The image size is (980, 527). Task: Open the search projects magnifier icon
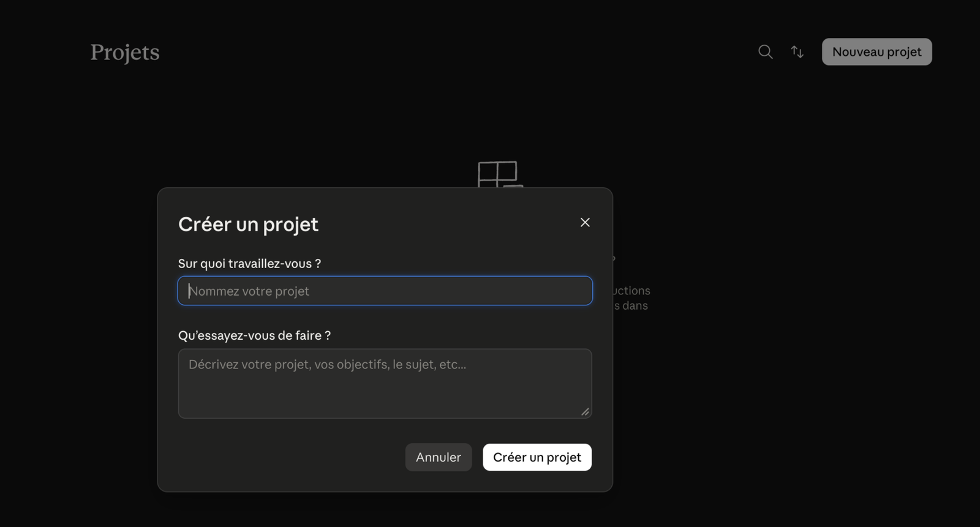coord(765,52)
